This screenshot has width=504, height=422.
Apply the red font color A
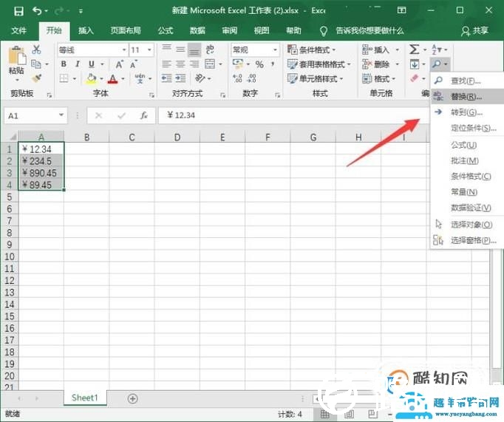[x=112, y=78]
